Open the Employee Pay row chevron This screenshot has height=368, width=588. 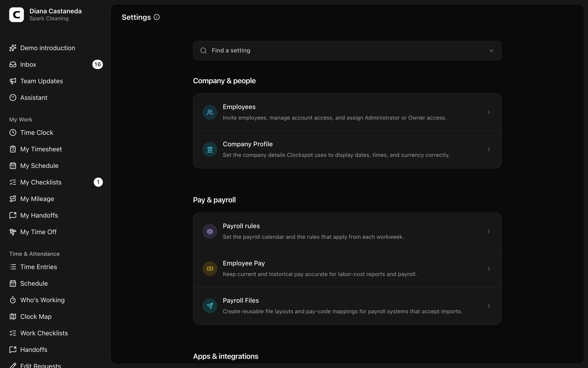pyautogui.click(x=489, y=269)
